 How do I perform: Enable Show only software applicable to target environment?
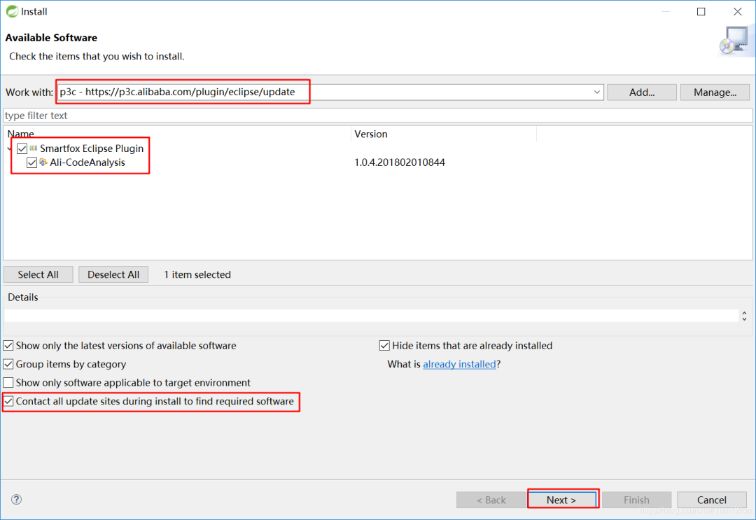pyautogui.click(x=8, y=383)
